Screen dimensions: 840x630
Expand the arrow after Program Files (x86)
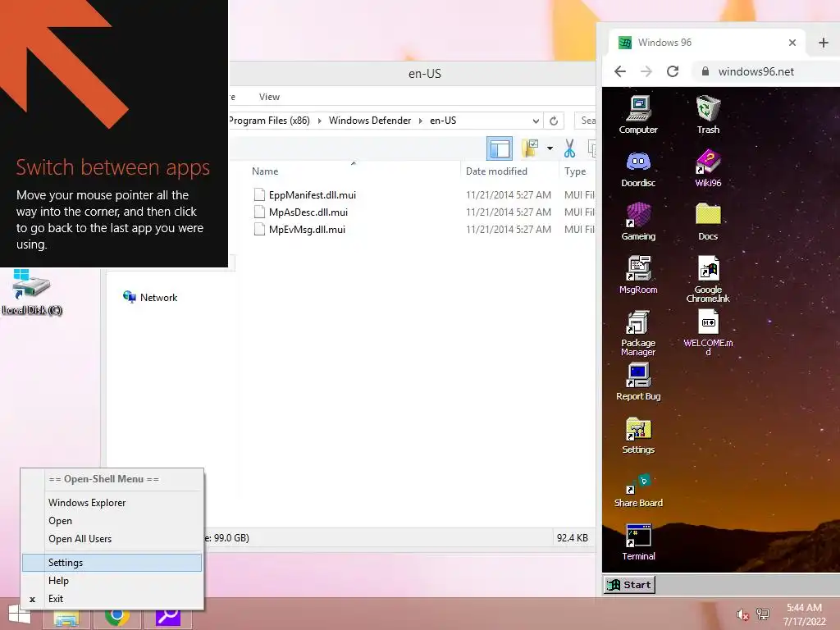(x=320, y=121)
